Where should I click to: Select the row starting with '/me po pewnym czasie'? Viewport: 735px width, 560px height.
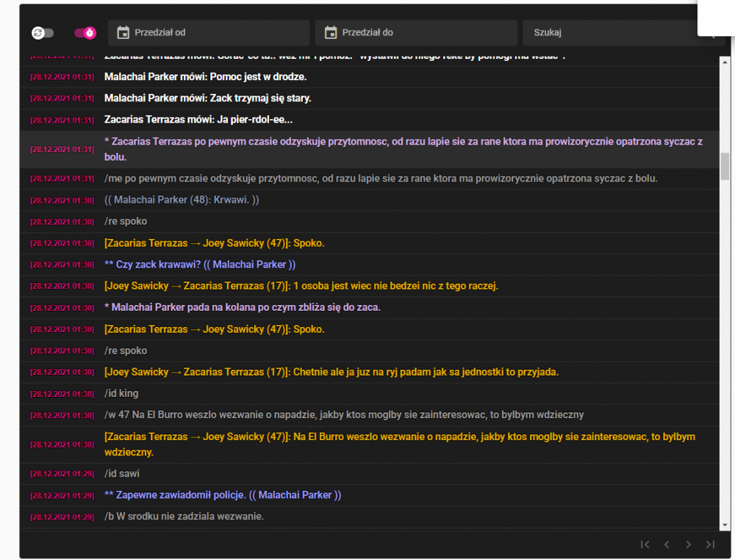pos(370,179)
